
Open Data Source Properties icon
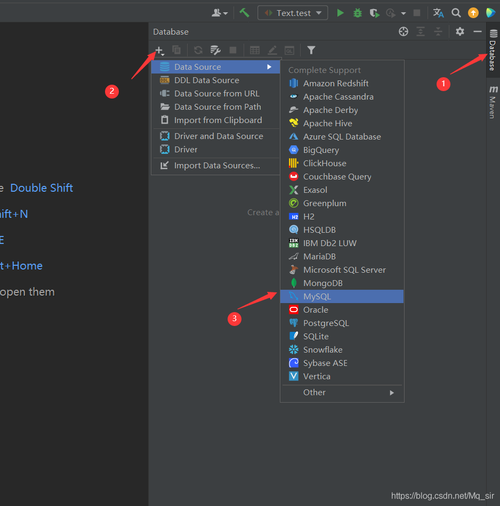pyautogui.click(x=215, y=50)
